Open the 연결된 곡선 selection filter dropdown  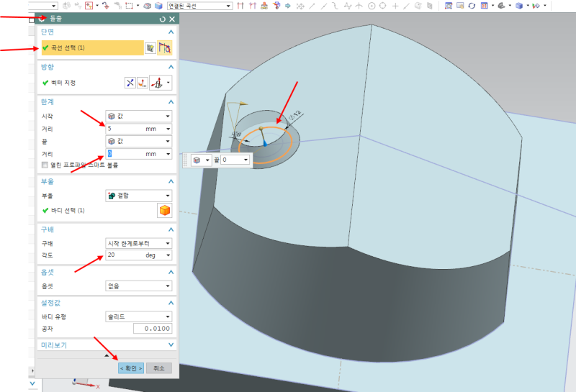(199, 5)
